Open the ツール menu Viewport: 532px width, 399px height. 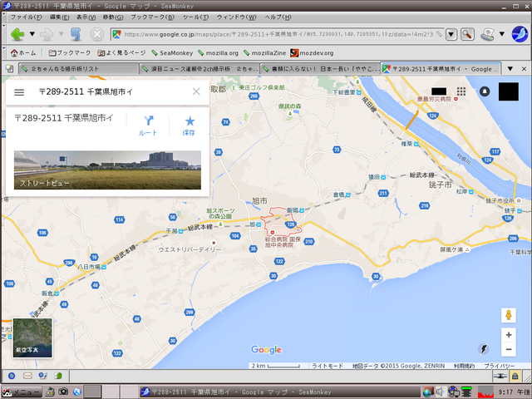(196, 17)
